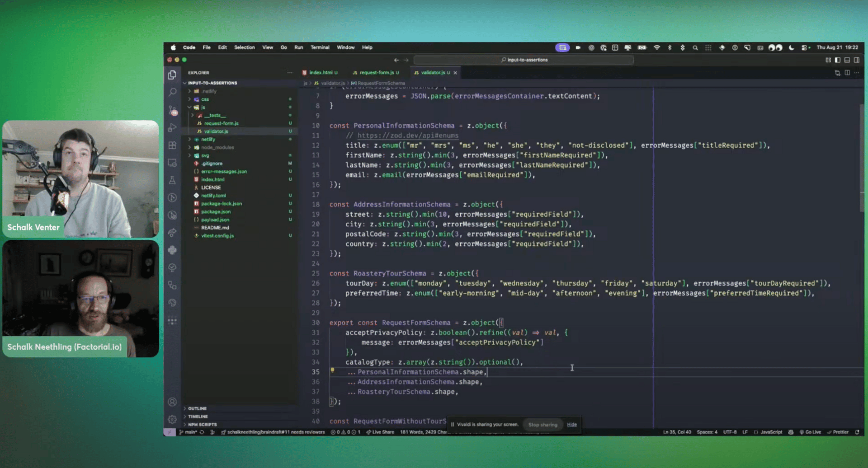Toggle the primary side bar visibility
Image resolution: width=868 pixels, height=468 pixels.
coord(838,60)
